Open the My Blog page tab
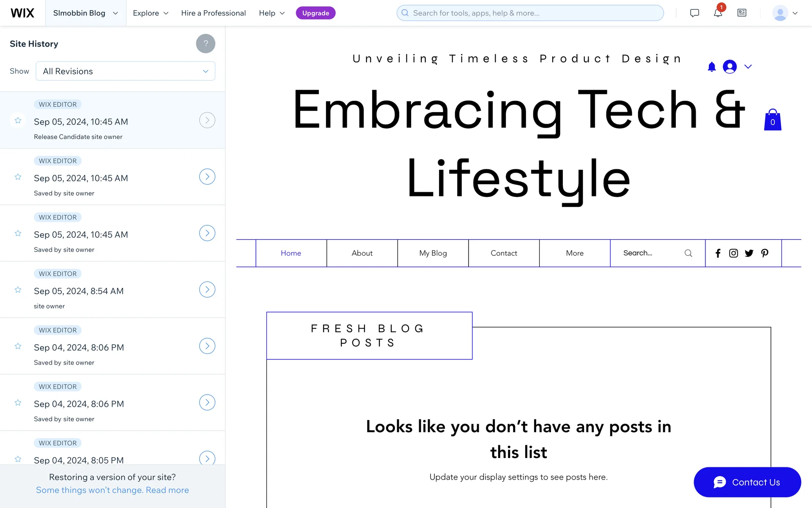Image resolution: width=812 pixels, height=508 pixels. [433, 253]
